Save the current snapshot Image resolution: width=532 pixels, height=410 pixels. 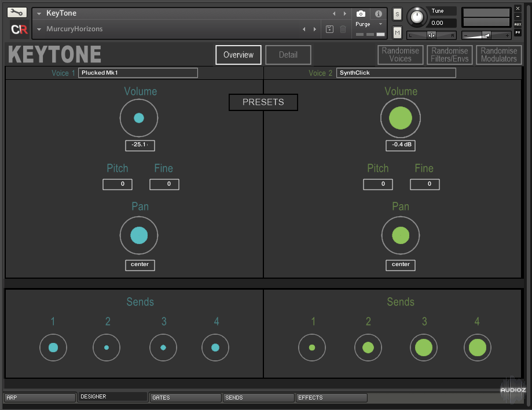click(329, 29)
